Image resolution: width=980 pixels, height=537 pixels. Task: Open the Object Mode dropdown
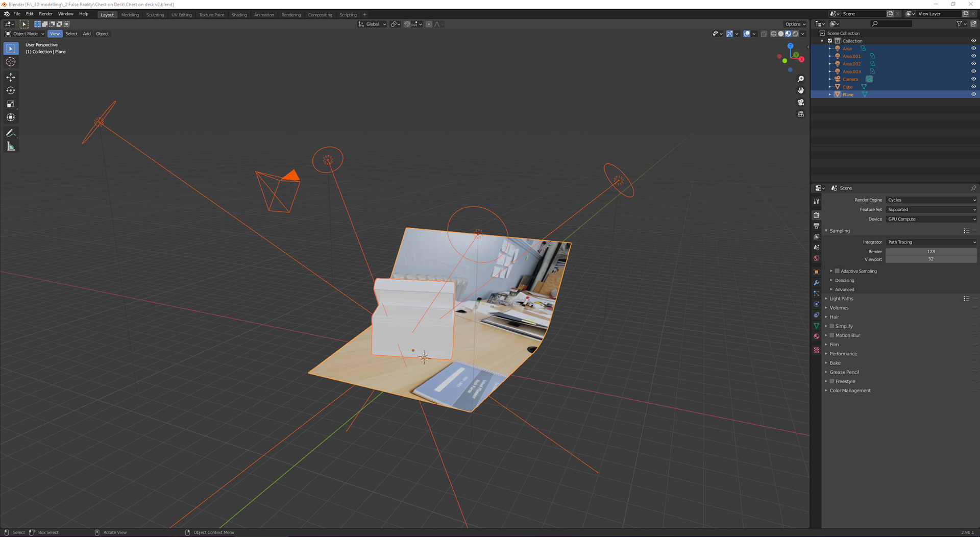coord(24,34)
